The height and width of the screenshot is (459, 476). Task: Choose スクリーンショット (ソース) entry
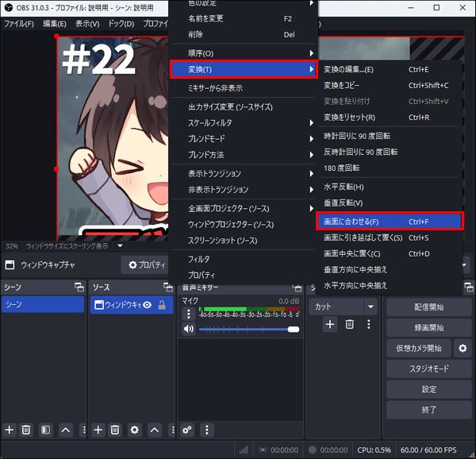(x=244, y=241)
